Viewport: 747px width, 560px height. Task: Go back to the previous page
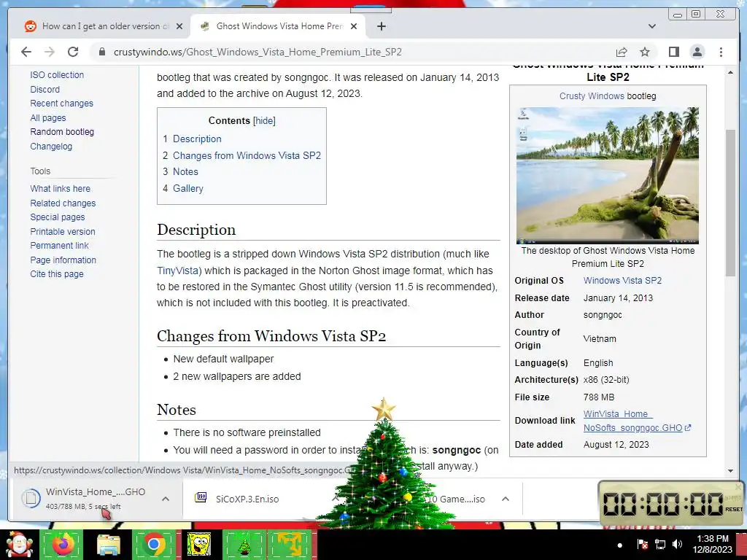(x=26, y=52)
